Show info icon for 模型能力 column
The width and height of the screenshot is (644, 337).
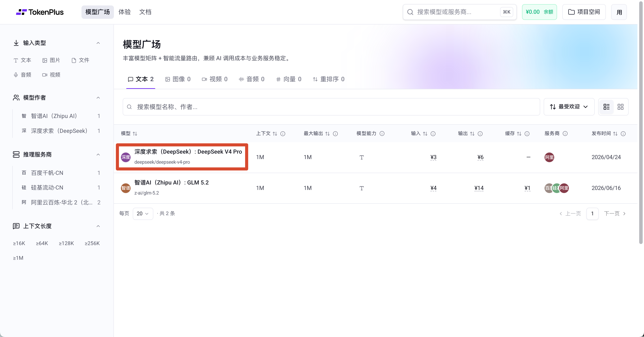(x=382, y=134)
